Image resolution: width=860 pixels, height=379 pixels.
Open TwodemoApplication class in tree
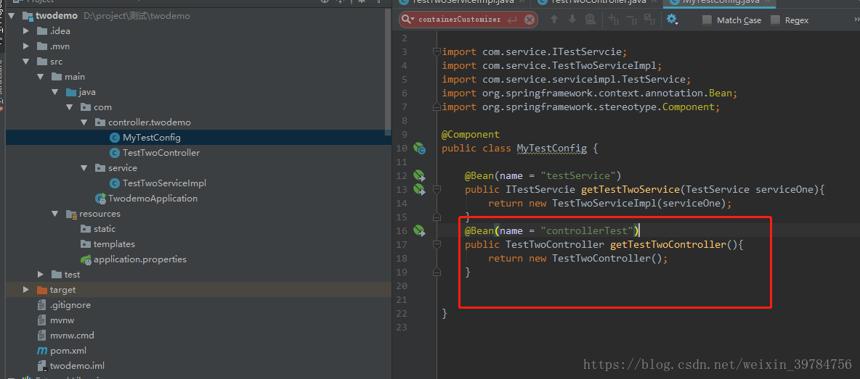tap(146, 199)
